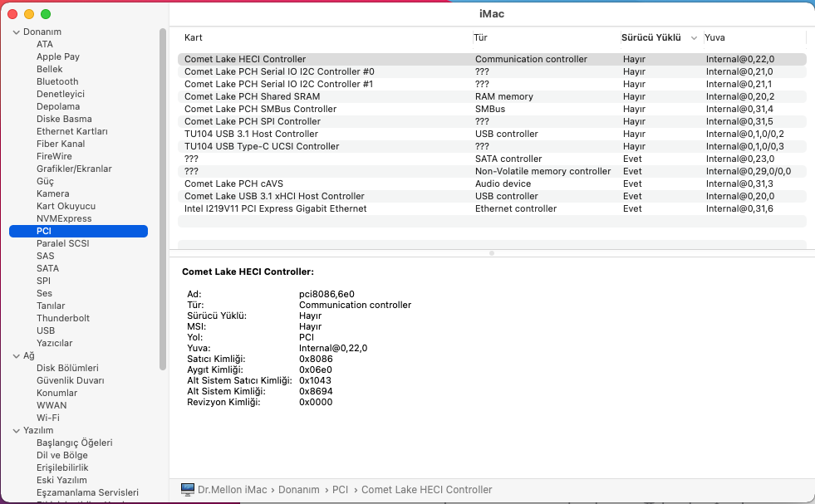
Task: Collapse the Donanım section in sidebar
Action: click(16, 32)
